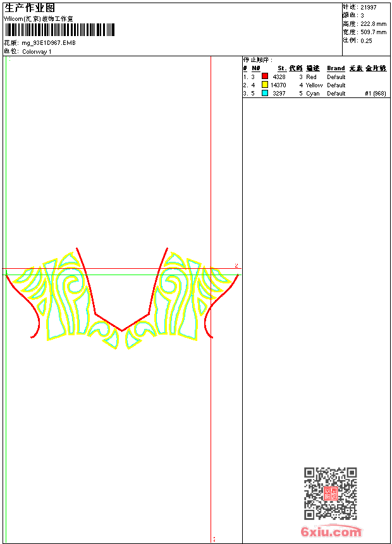This screenshot has height=544, width=392.
Task: Select the sequin count #1 (968)
Action: click(376, 94)
